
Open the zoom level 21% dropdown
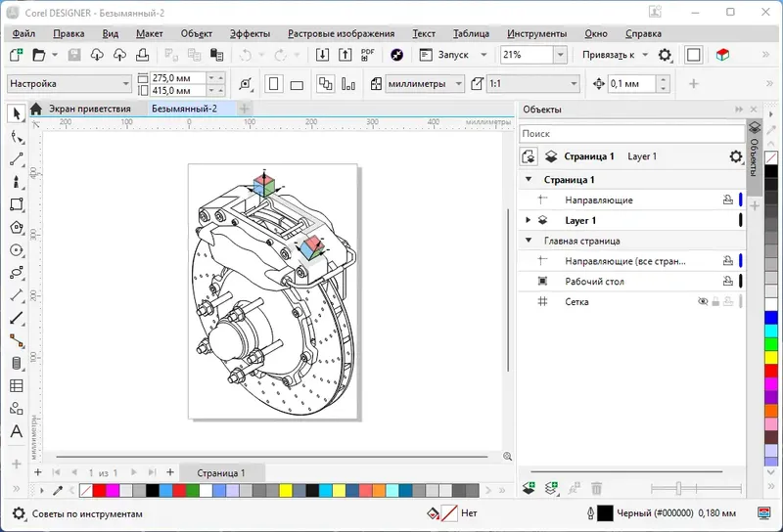coord(560,56)
